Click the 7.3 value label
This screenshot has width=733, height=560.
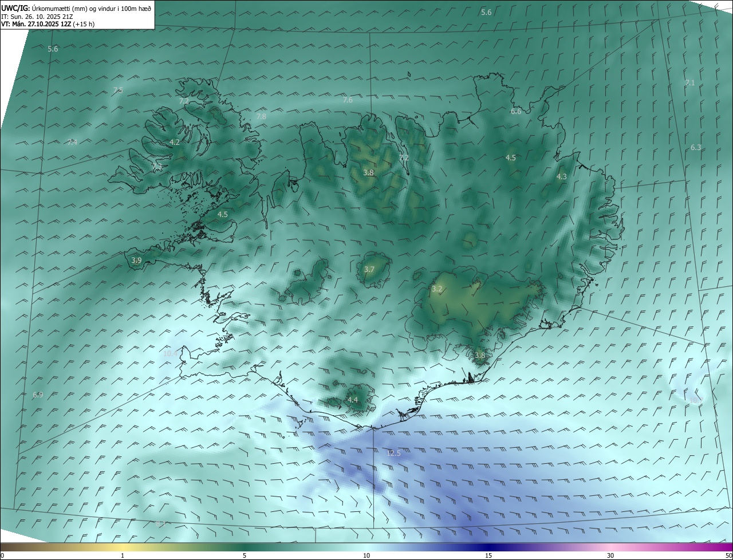coord(157,167)
